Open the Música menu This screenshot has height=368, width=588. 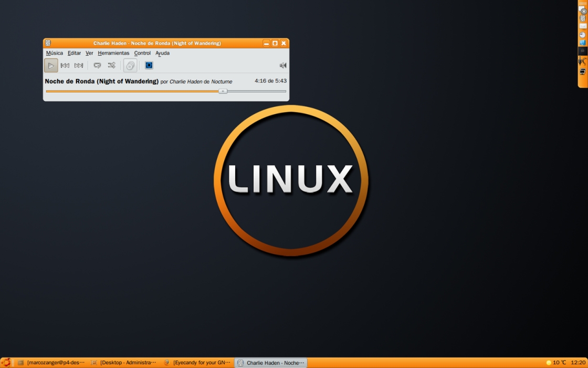(55, 53)
